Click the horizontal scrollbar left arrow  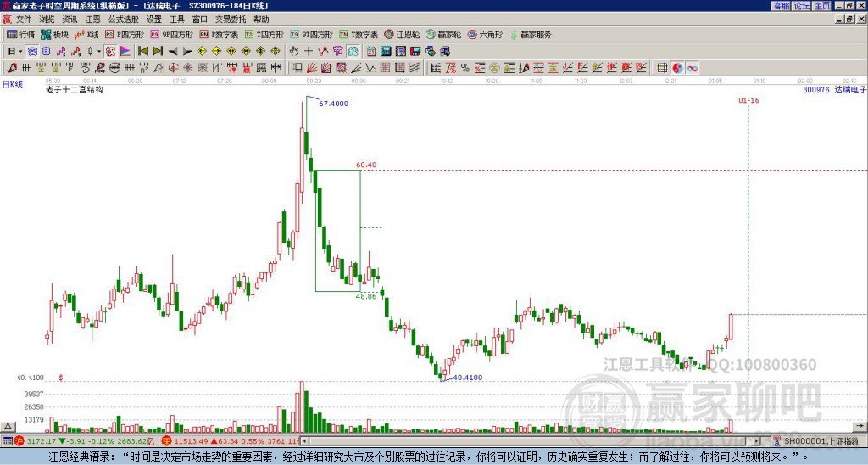304,441
